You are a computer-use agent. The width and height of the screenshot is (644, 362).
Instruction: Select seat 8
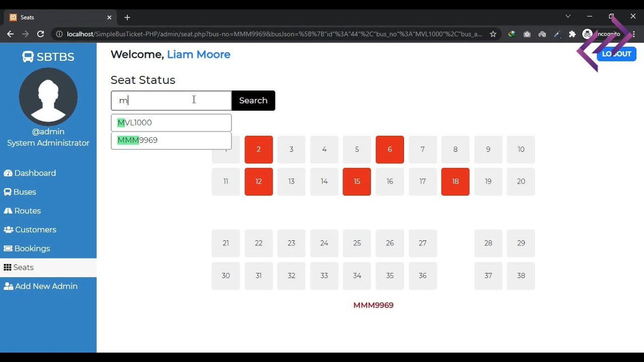pos(455,149)
